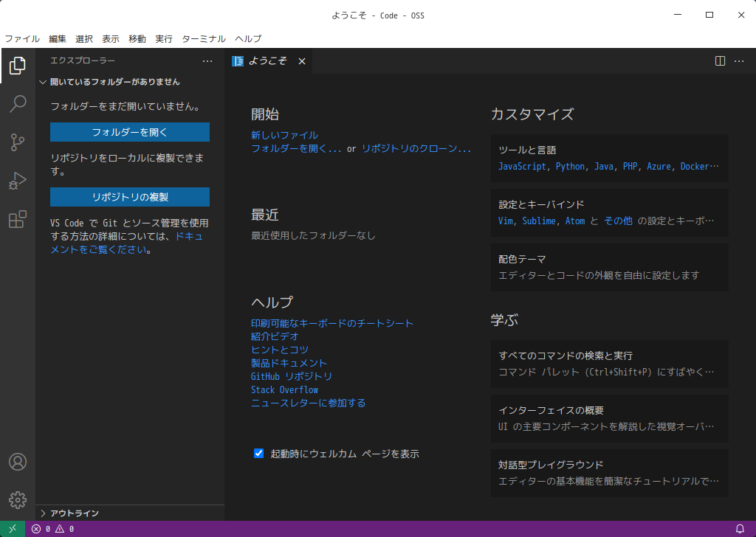Open the 対話型プレイグラウンド card
The height and width of the screenshot is (537, 756).
tap(609, 473)
